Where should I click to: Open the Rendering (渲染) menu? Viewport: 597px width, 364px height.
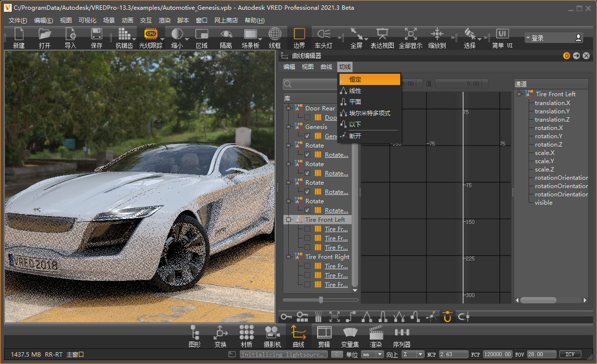point(165,21)
